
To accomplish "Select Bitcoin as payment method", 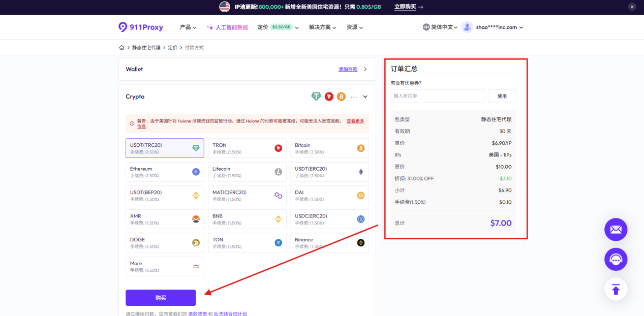I will pos(329,148).
